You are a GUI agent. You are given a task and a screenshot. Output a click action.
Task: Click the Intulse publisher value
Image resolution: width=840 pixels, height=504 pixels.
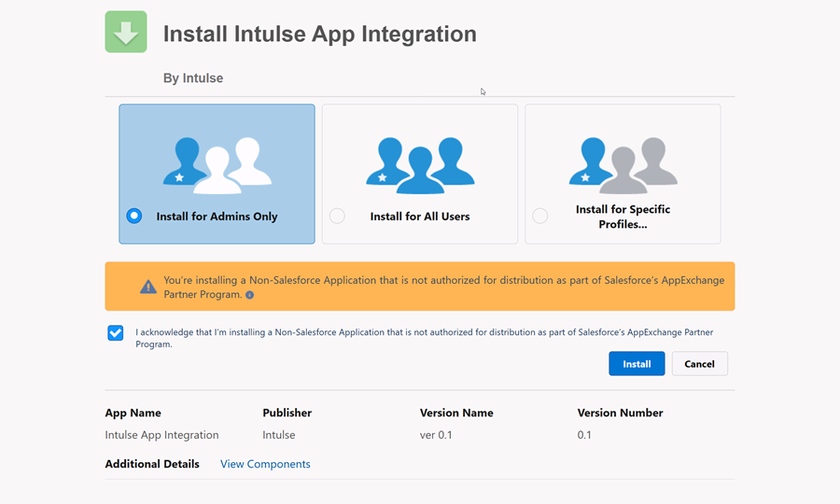(x=278, y=435)
